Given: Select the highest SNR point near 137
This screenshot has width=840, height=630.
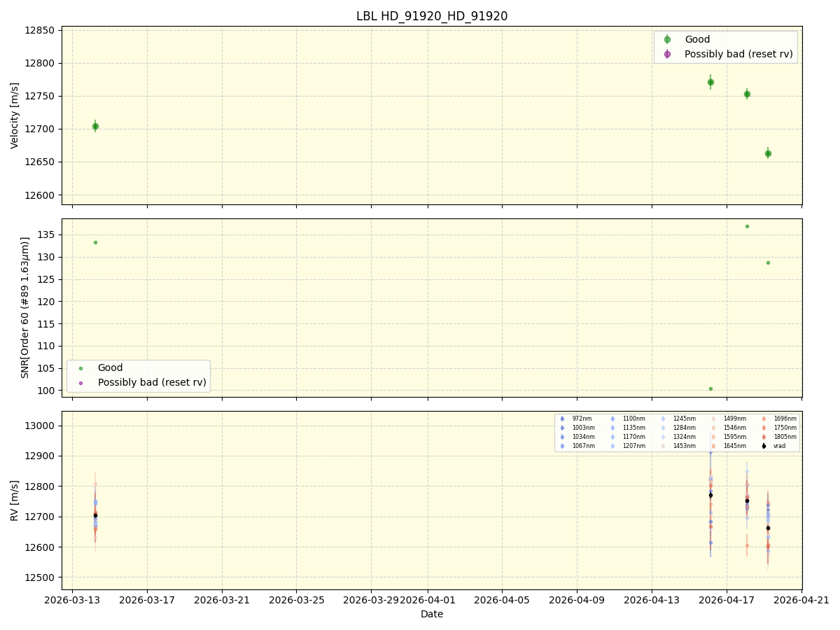Looking at the screenshot, I should (747, 226).
